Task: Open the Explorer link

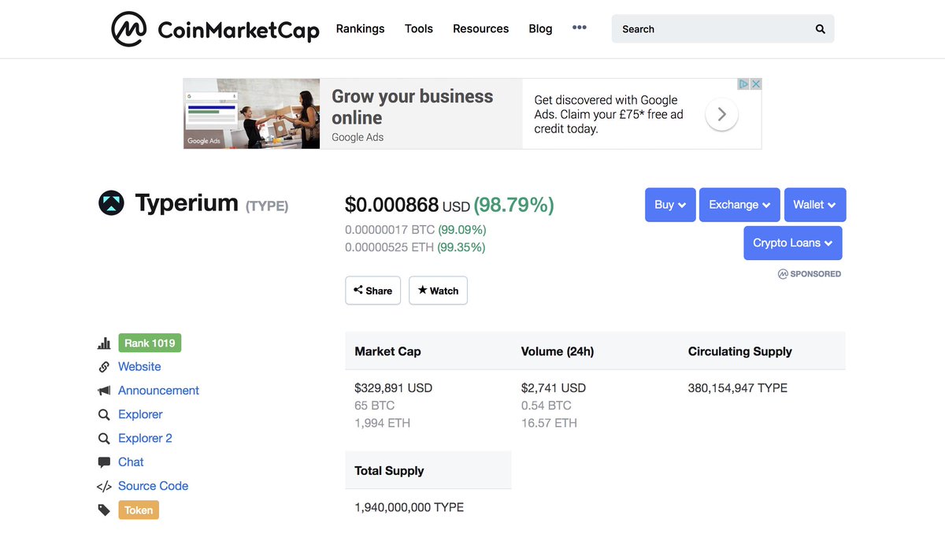Action: click(140, 414)
